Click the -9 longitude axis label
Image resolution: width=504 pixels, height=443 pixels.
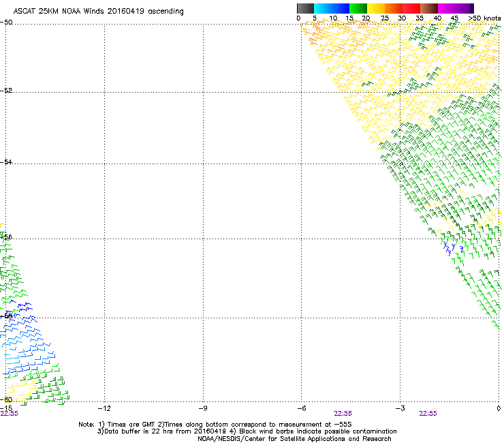click(202, 408)
